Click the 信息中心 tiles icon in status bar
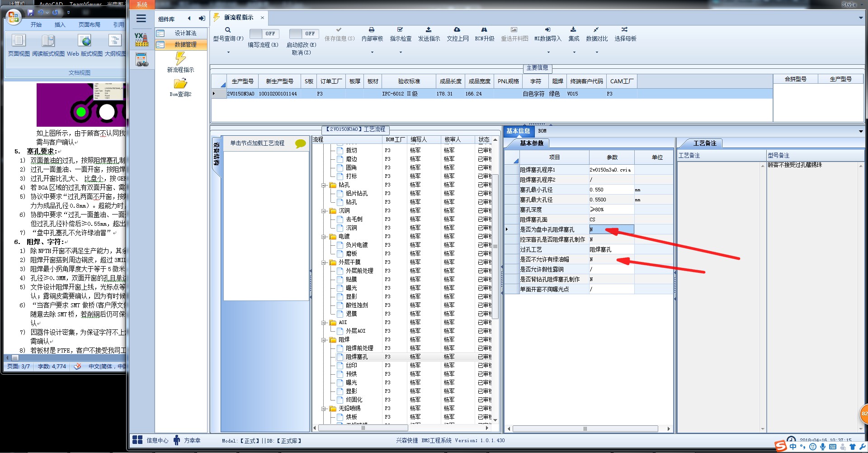Screen dimensions: 868x453 137,440
